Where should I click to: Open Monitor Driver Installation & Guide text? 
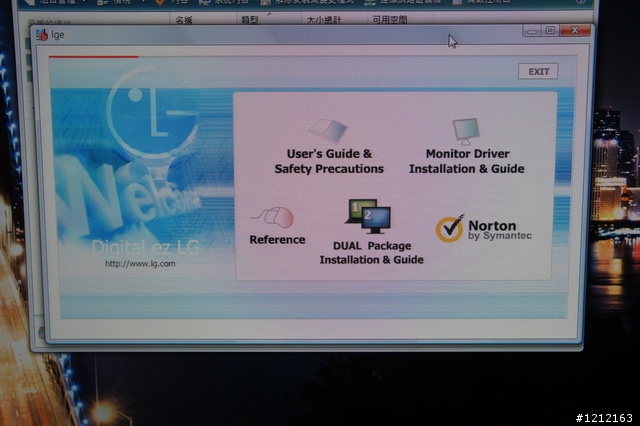[467, 161]
